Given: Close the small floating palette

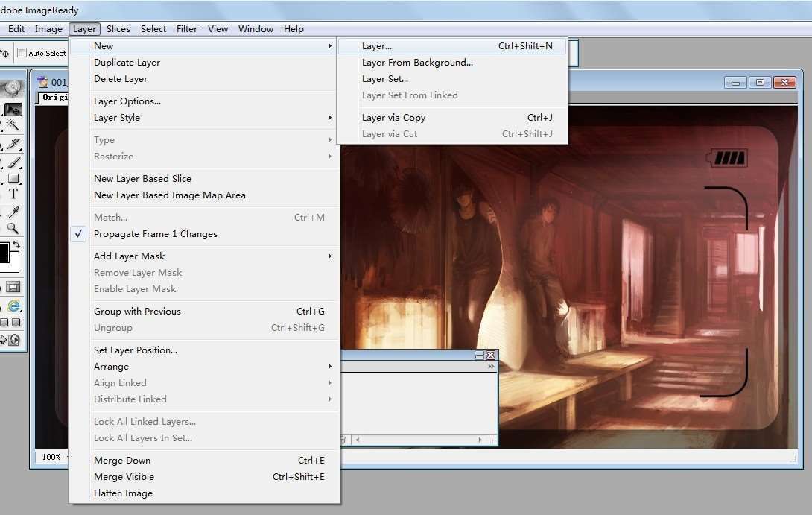Looking at the screenshot, I should (490, 355).
